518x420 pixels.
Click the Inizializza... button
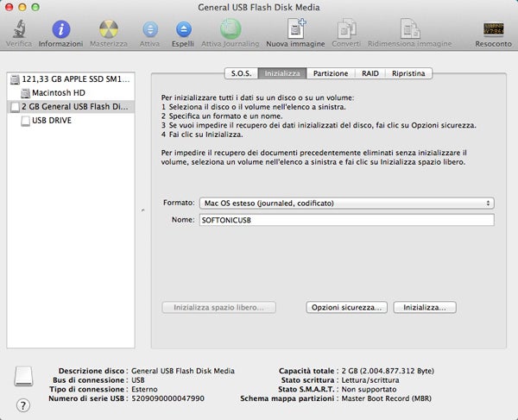tap(424, 307)
